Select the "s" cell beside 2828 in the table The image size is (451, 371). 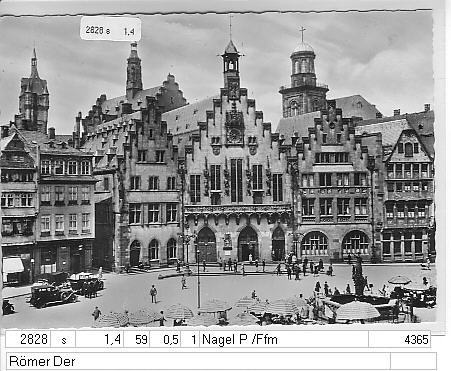[63, 339]
